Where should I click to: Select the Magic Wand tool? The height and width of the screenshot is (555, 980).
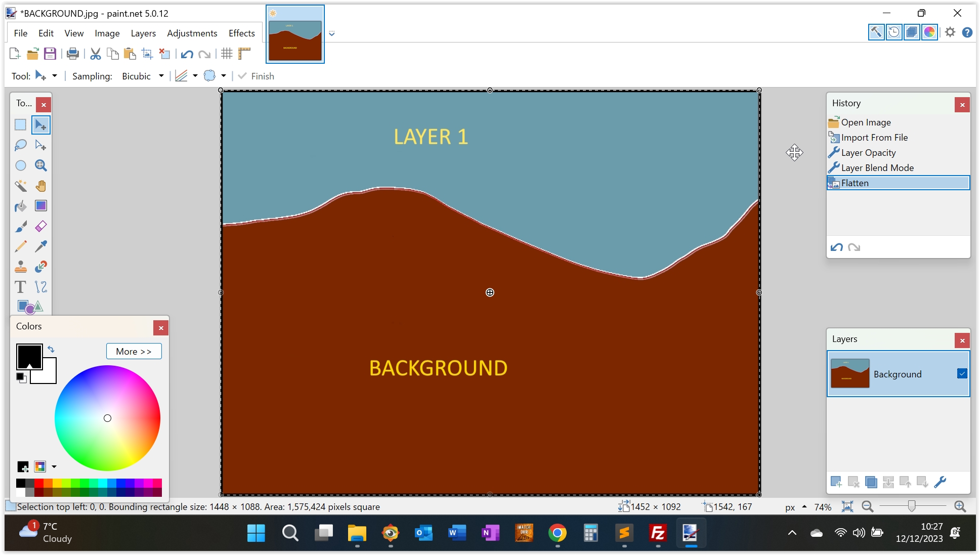click(21, 186)
